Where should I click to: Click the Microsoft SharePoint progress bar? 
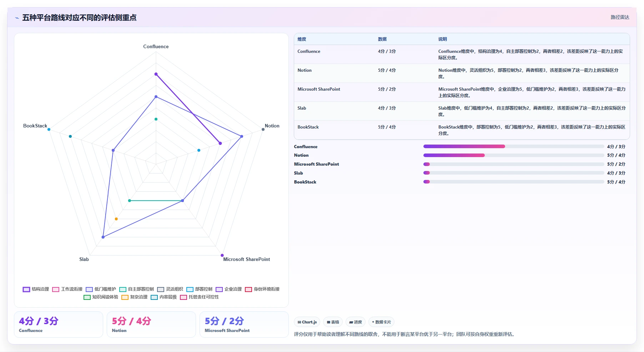click(x=514, y=164)
